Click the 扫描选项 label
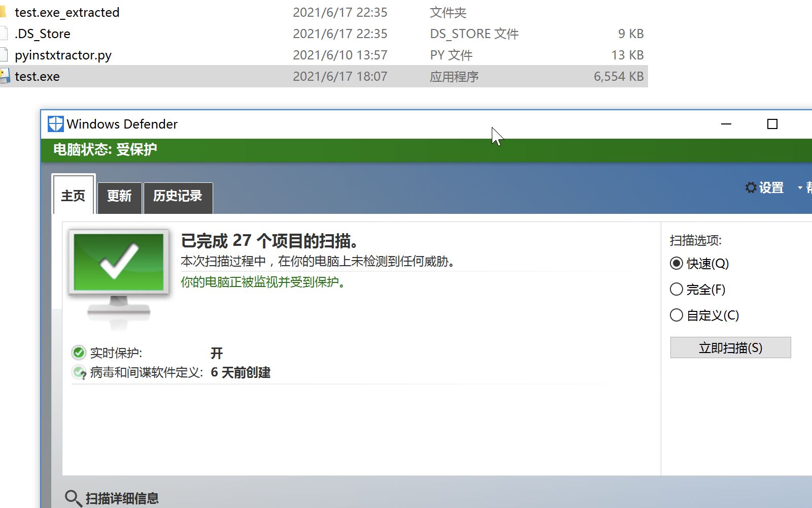 tap(695, 240)
